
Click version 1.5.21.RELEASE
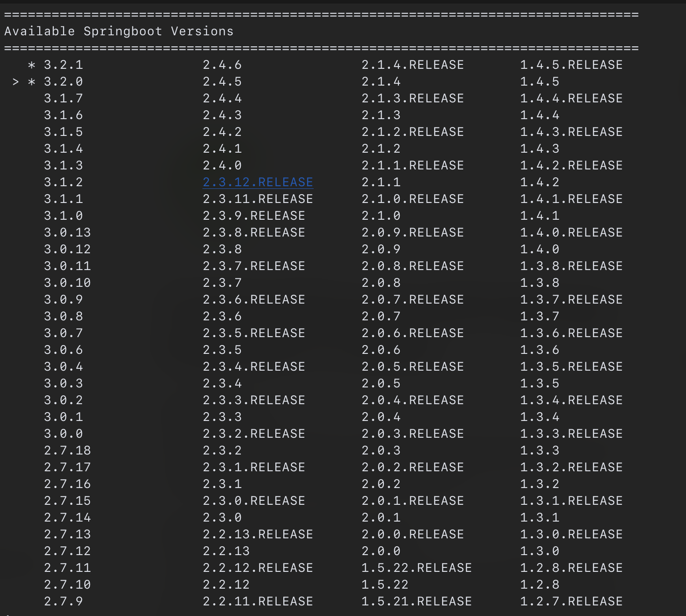point(417,601)
